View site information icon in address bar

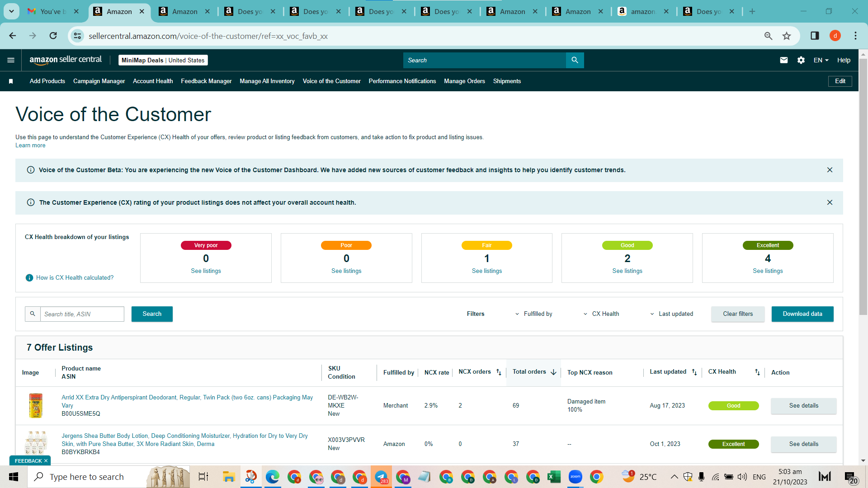click(x=77, y=36)
